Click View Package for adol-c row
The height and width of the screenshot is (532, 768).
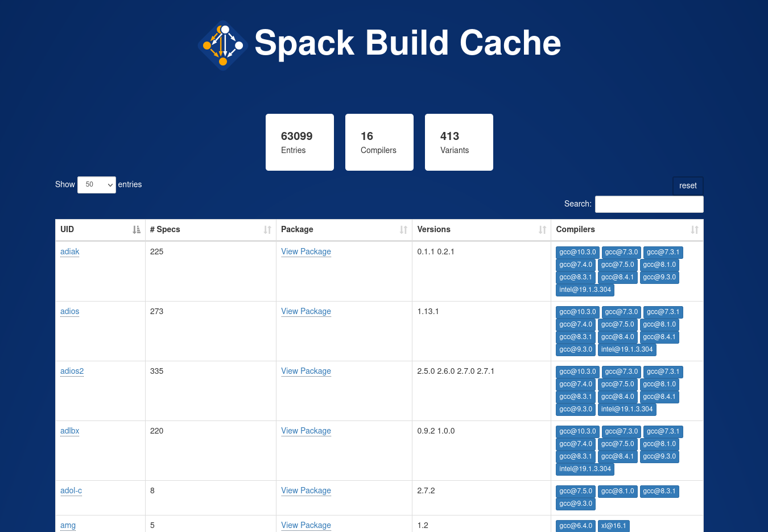point(306,490)
